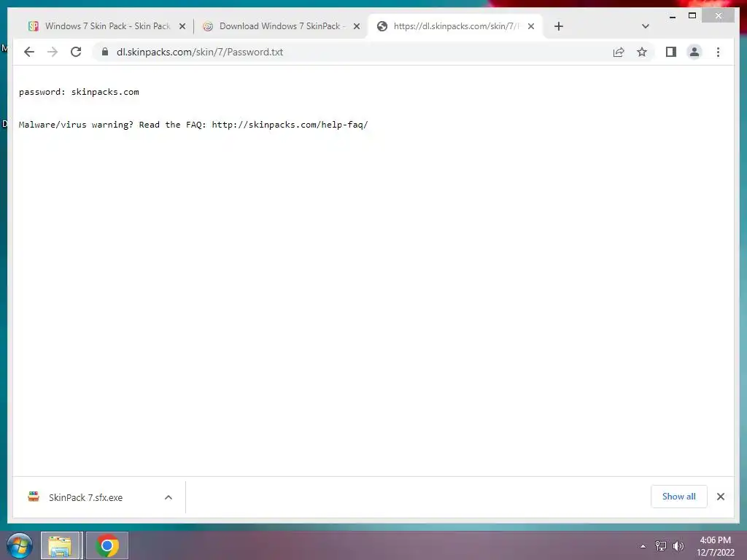Screen dimensions: 747x560
Task: Click the password: skinpacks.com text
Action: pos(79,92)
